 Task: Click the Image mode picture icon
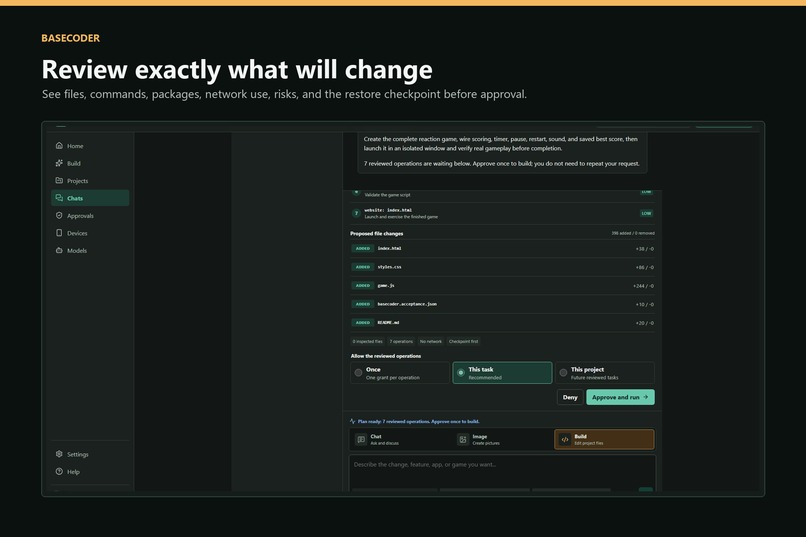pos(463,439)
